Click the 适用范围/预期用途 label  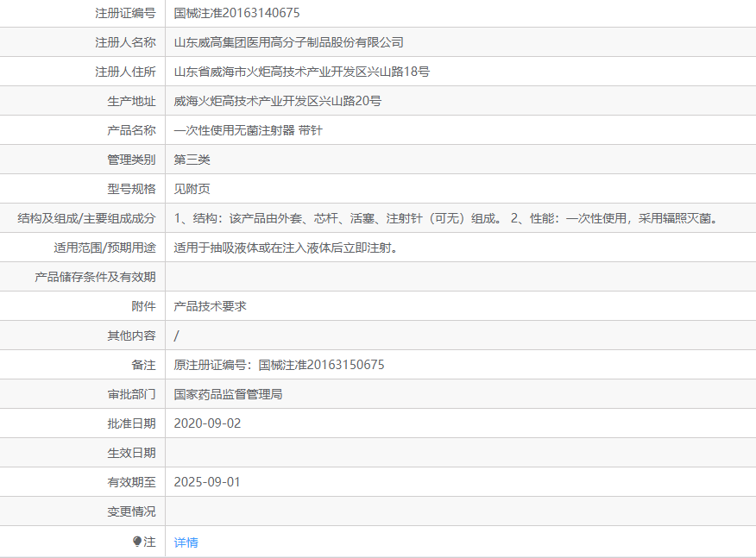(104, 248)
